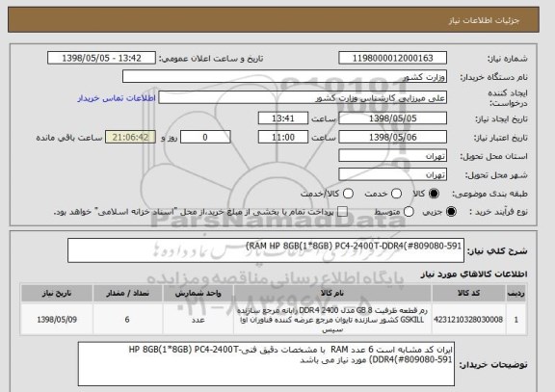The image size is (555, 392).
Task: Tick the اسناد خزانه اسلامی payment checkbox
Action: point(342,212)
